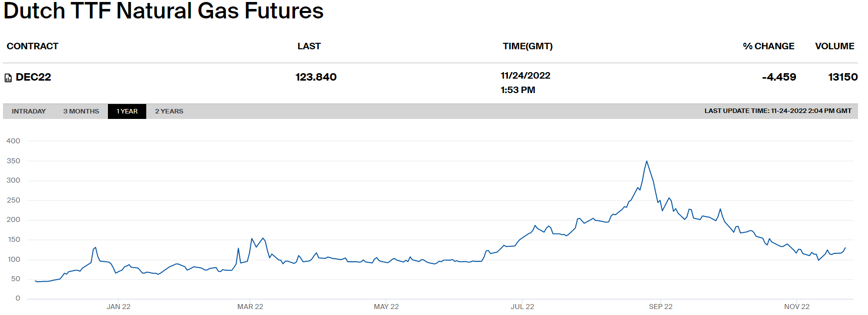
Task: Switch to the INTRADAY chart tab
Action: (29, 111)
